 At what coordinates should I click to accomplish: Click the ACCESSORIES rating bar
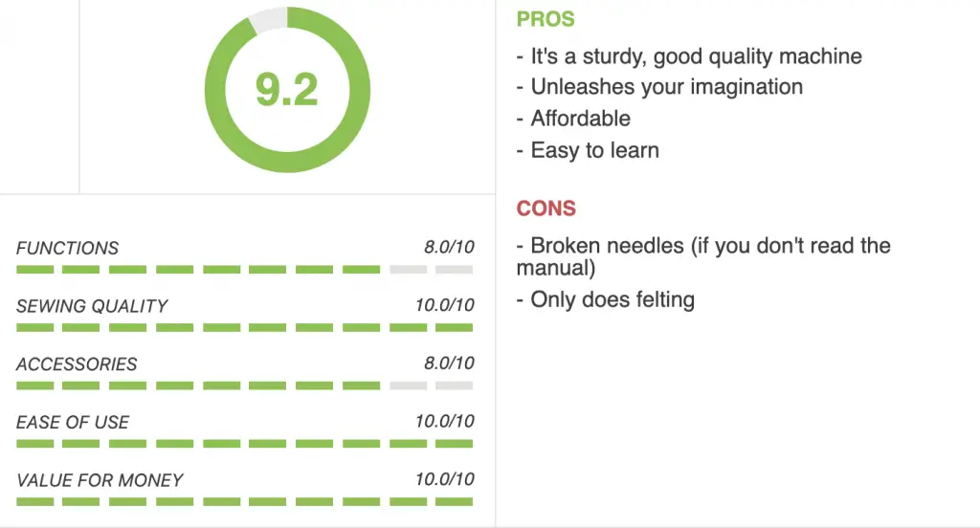(244, 385)
